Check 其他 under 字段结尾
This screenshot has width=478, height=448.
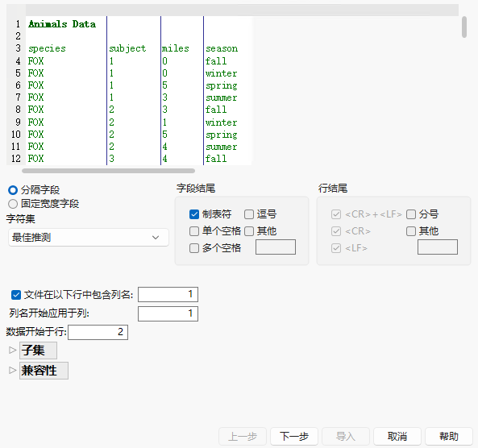click(x=249, y=231)
